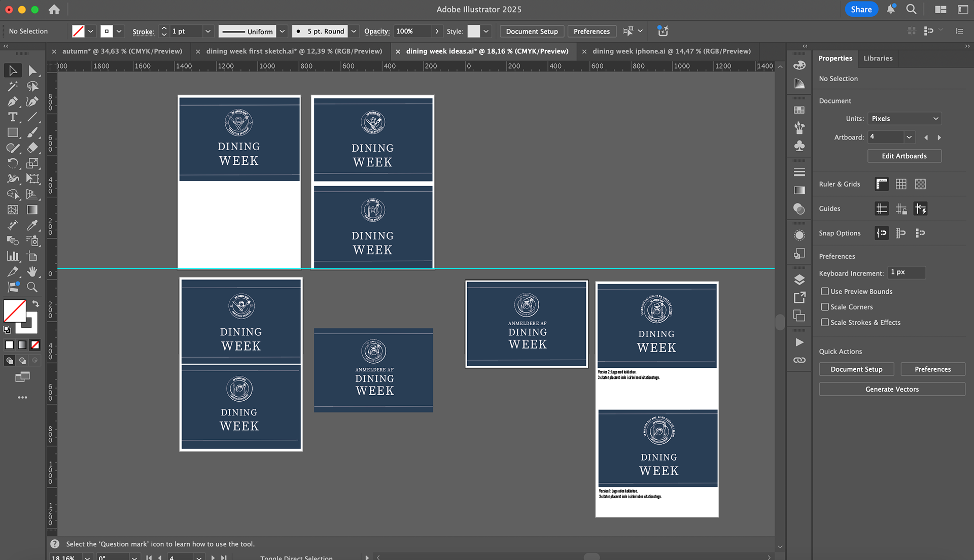Select the Direct Selection tool
This screenshot has width=974, height=560.
(32, 71)
